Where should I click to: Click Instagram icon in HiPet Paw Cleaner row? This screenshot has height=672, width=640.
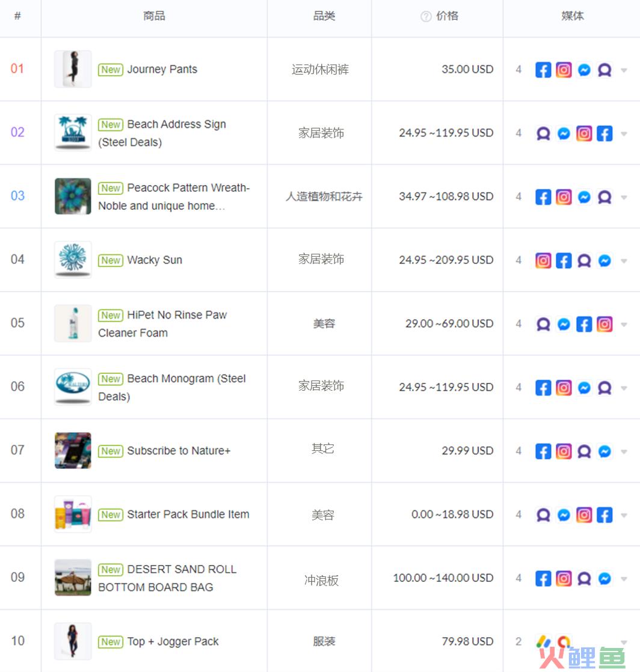(605, 325)
